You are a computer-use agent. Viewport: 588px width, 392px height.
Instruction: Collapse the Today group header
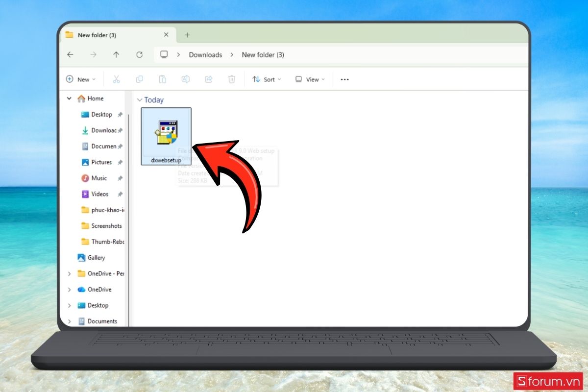(140, 100)
